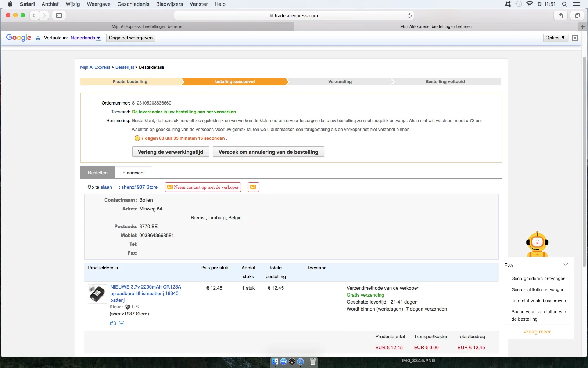Image resolution: width=588 pixels, height=368 pixels.
Task: Open Spotlight search magnifier
Action: point(564,4)
